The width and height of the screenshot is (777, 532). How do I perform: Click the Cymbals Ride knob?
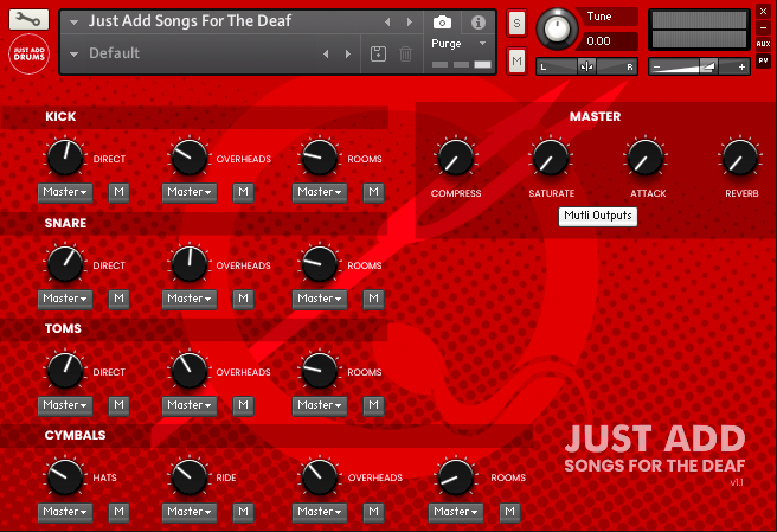click(190, 477)
